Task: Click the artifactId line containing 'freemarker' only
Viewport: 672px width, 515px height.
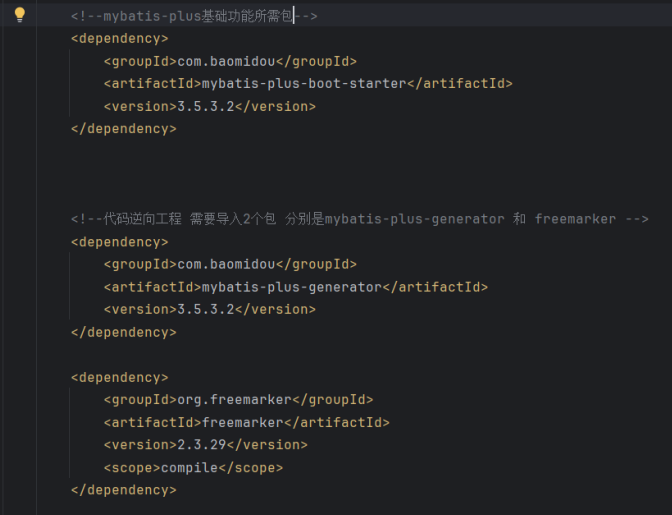Action: tap(246, 422)
